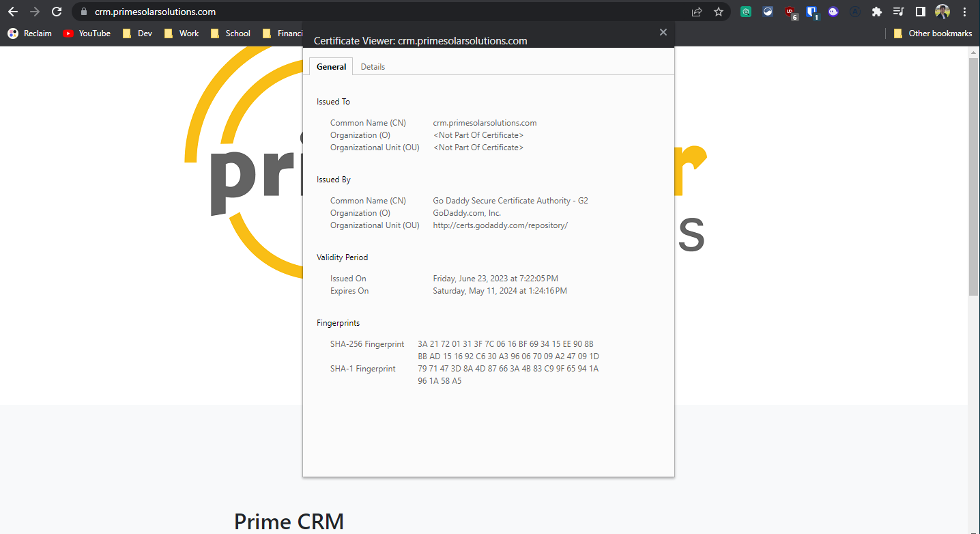Open the Extensions puzzle piece icon
This screenshot has width=980, height=534.
tap(877, 12)
